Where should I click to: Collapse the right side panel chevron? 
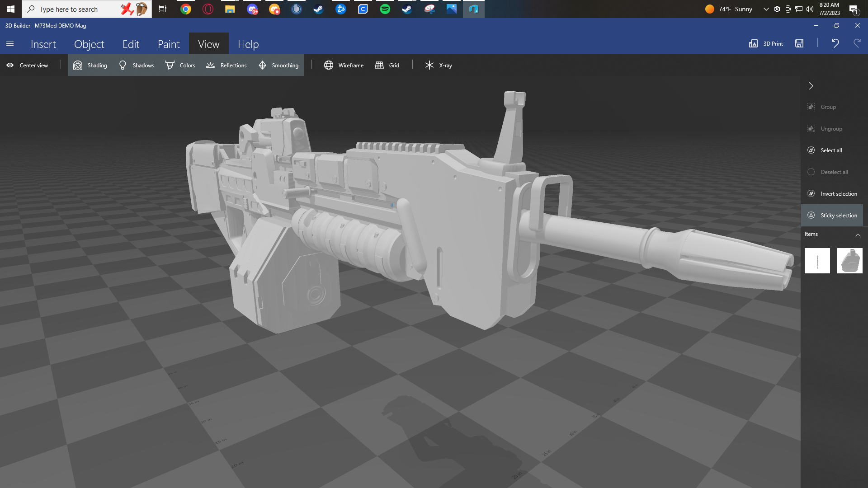coord(811,86)
